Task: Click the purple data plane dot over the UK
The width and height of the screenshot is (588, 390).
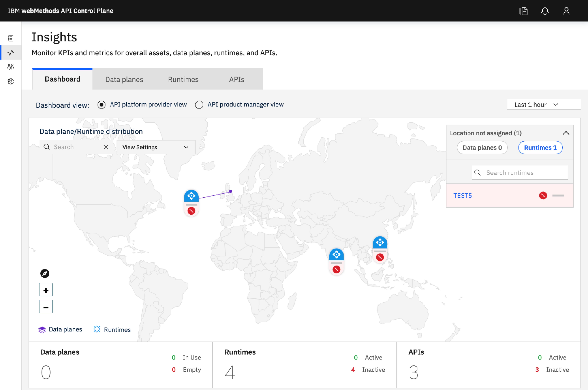Action: tap(231, 191)
